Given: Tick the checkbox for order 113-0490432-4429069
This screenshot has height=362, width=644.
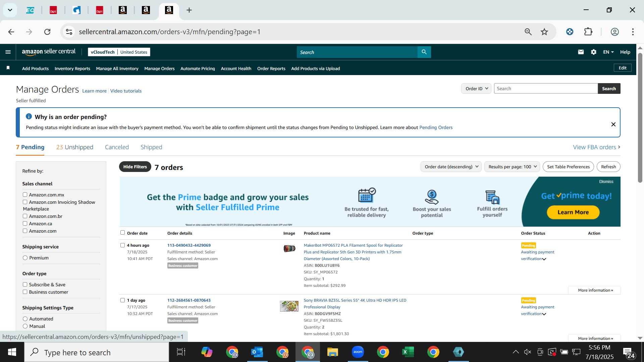Looking at the screenshot, I should (x=122, y=245).
